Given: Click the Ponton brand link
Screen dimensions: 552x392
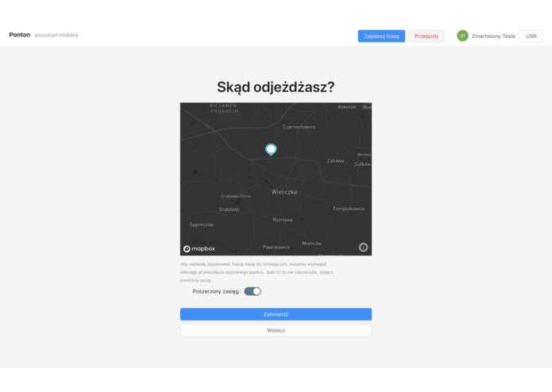Looking at the screenshot, I should (20, 35).
